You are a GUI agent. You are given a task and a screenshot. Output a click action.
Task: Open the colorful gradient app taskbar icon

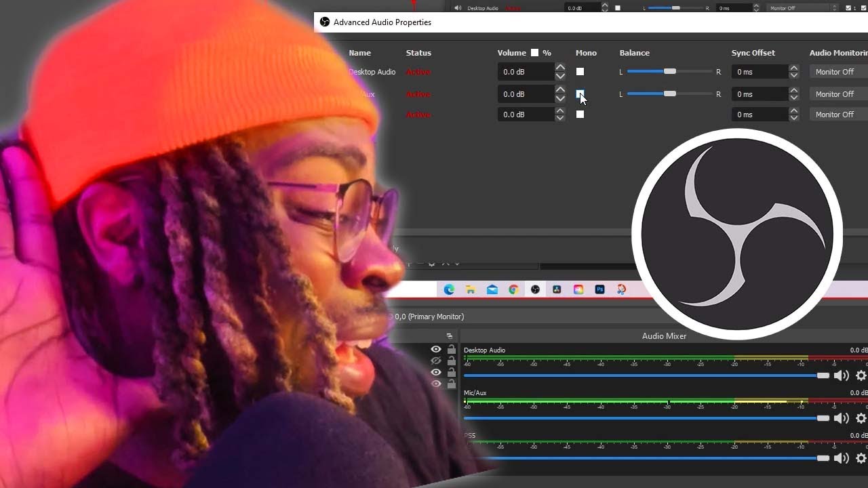[x=578, y=289]
